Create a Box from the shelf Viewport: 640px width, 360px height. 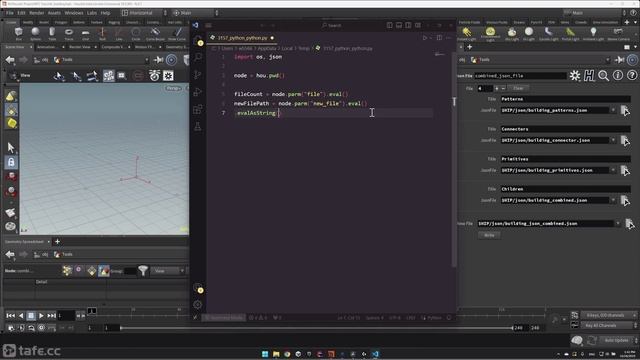(x=19, y=33)
